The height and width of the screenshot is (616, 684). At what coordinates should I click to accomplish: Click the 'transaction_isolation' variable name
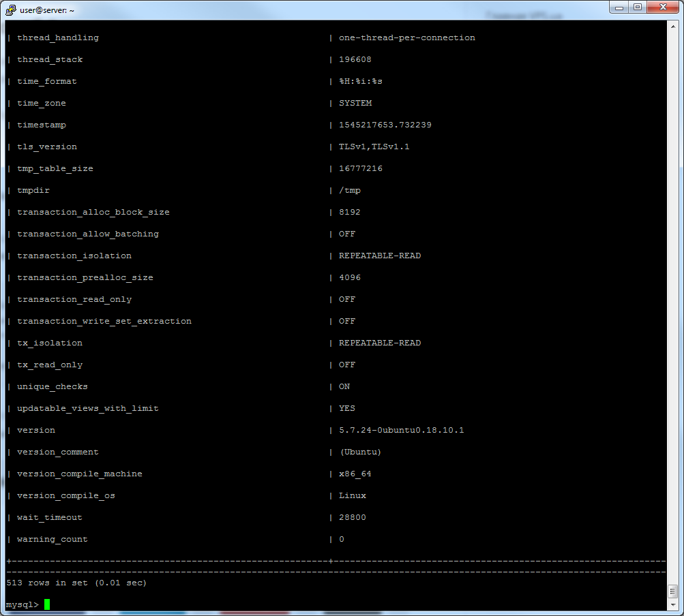click(74, 256)
